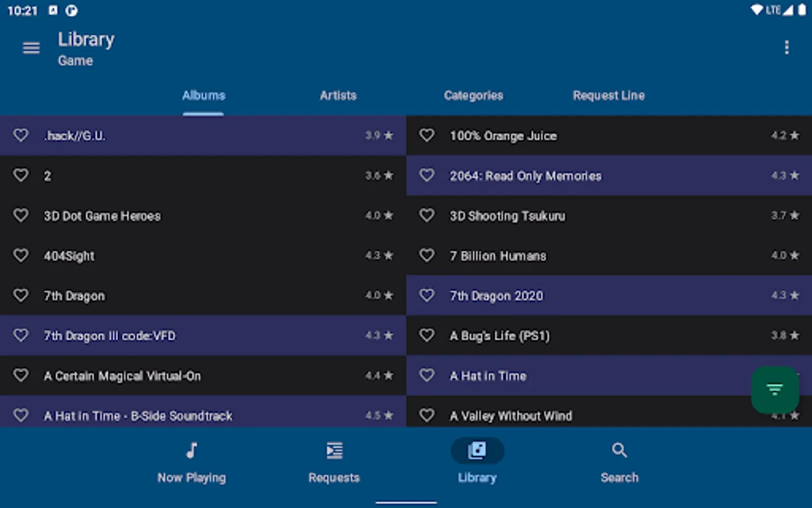This screenshot has width=812, height=508.
Task: Favorite A Certain Magical Virtual-On
Action: pyautogui.click(x=21, y=375)
